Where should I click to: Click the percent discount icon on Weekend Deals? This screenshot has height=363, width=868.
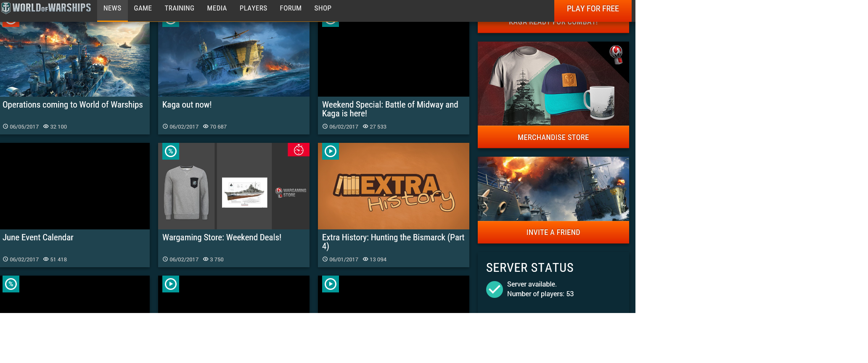point(171,151)
